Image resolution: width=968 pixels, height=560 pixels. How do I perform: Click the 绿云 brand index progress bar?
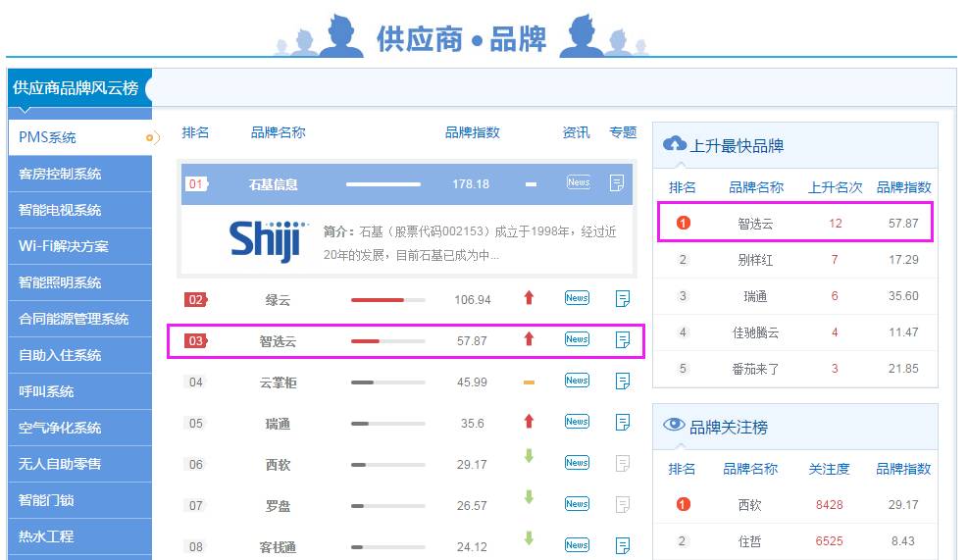coord(387,300)
